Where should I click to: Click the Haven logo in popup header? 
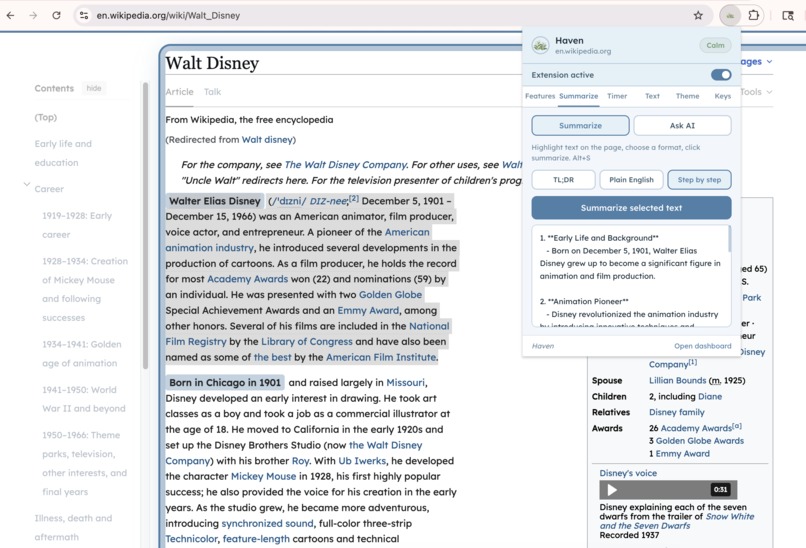[x=540, y=45]
